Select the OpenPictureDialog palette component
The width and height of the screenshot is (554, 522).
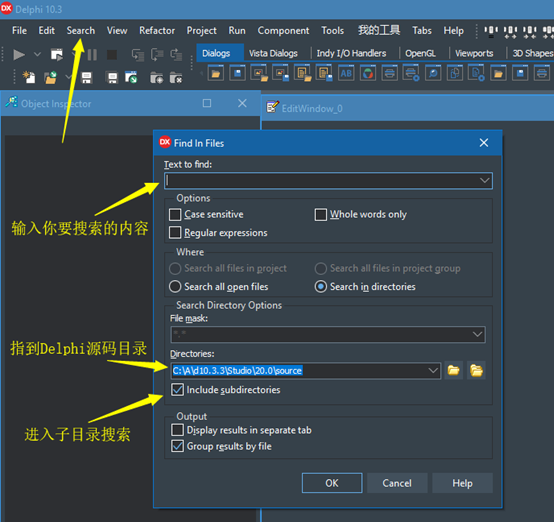click(x=259, y=73)
